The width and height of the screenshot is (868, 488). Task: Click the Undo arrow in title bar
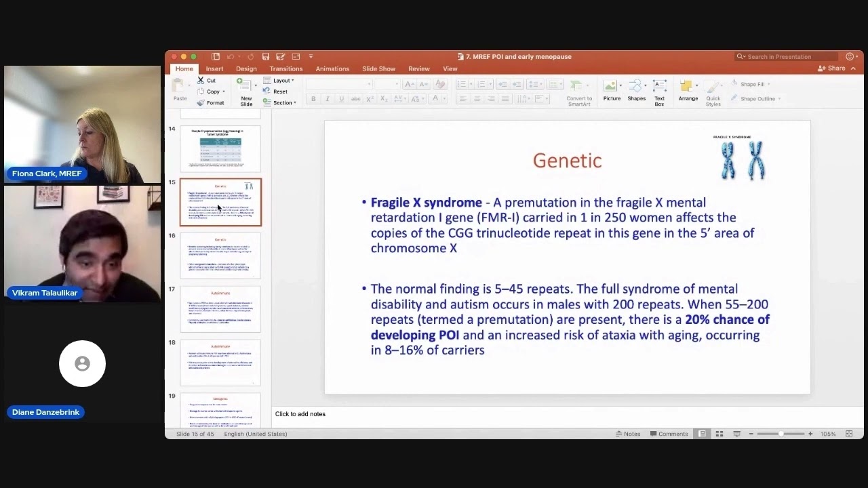coord(231,56)
